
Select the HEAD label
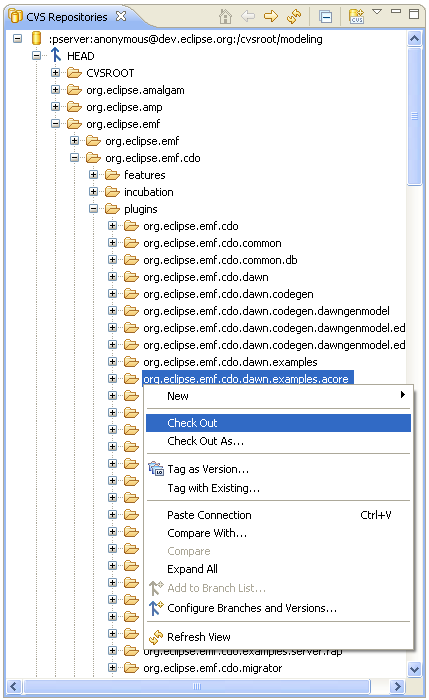[80, 56]
